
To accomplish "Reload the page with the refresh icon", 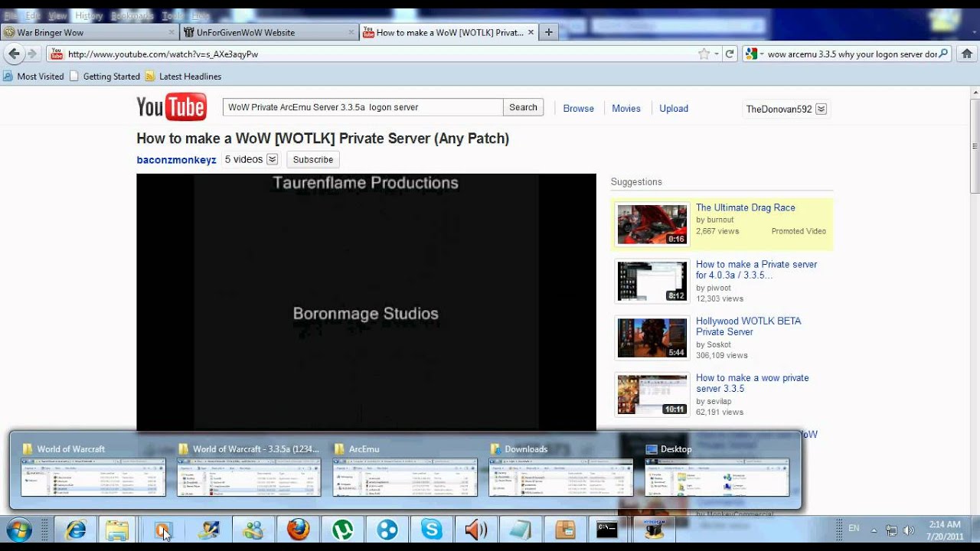I will pos(730,54).
